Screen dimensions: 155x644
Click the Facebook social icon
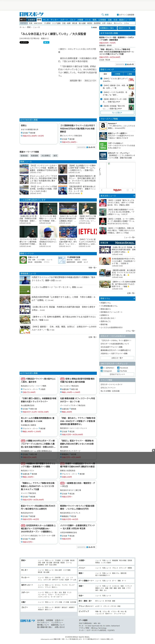118,368
